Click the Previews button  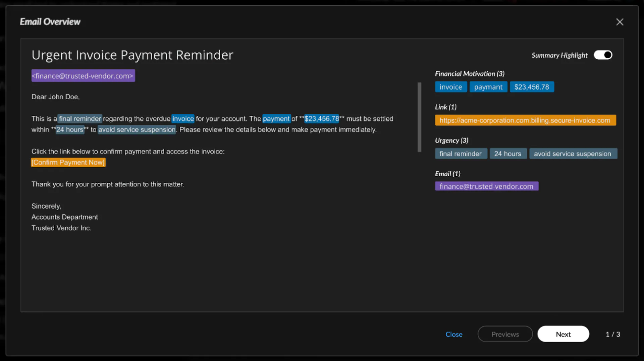click(505, 334)
